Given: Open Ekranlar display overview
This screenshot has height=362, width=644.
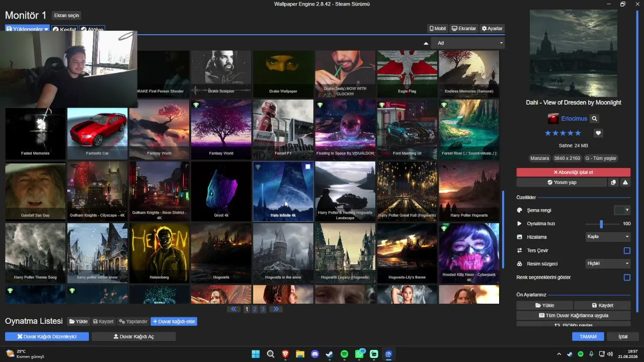Looking at the screenshot, I should [464, 29].
